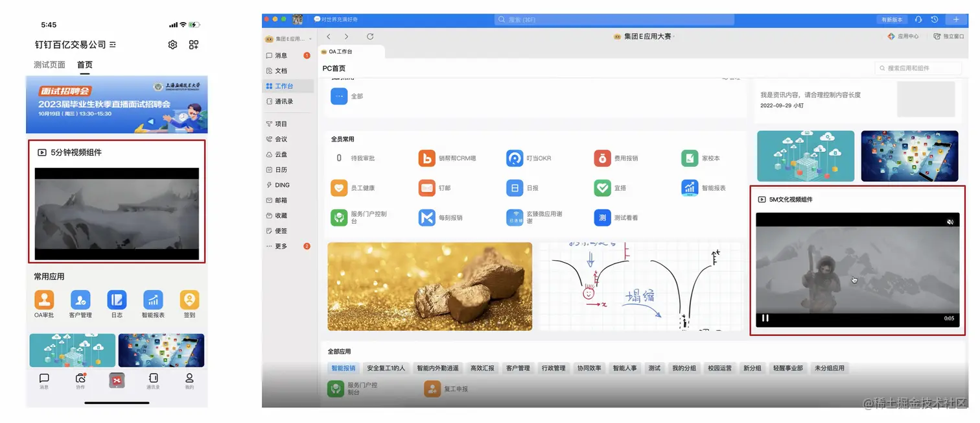Screen dimensions: 980x423
Task: Unmute the 5M文化视频组件 video
Action: click(x=950, y=222)
